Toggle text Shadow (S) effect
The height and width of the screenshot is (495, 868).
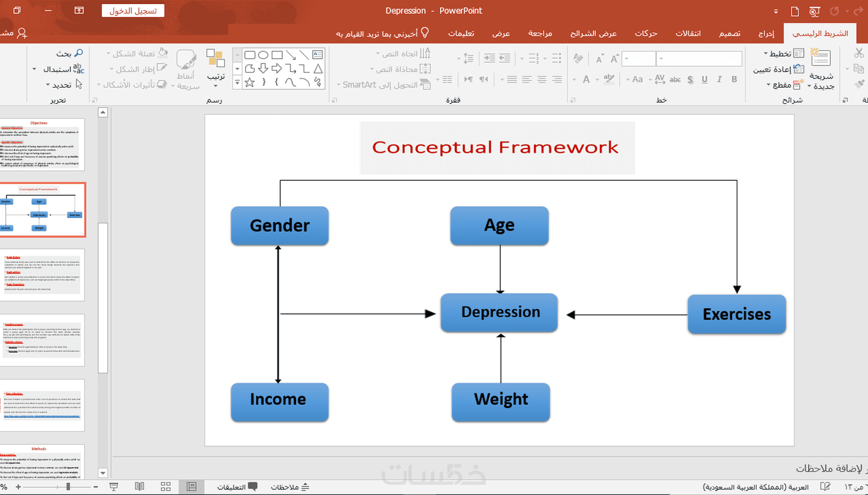(690, 80)
